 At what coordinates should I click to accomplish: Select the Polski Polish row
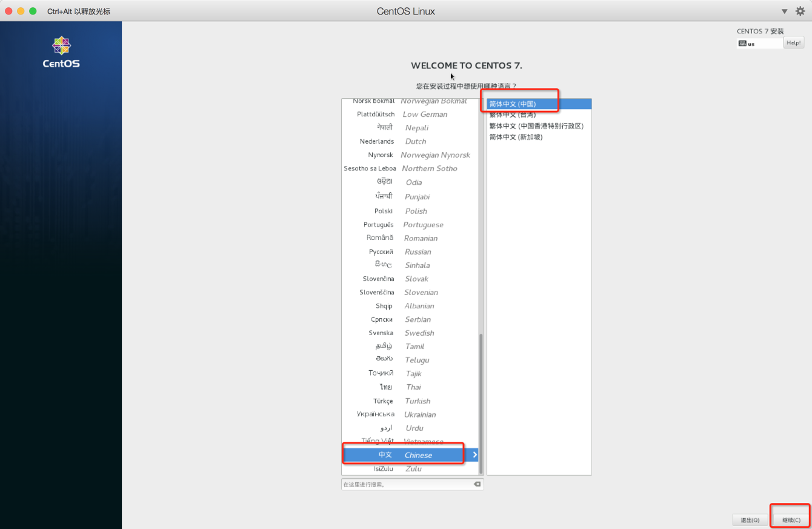[410, 211]
